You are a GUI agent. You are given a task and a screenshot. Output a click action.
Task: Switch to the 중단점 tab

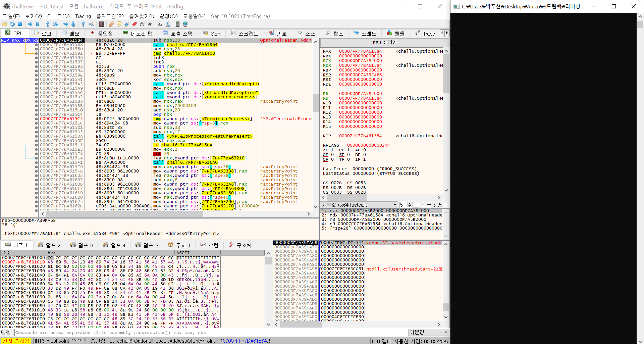[x=102, y=33]
